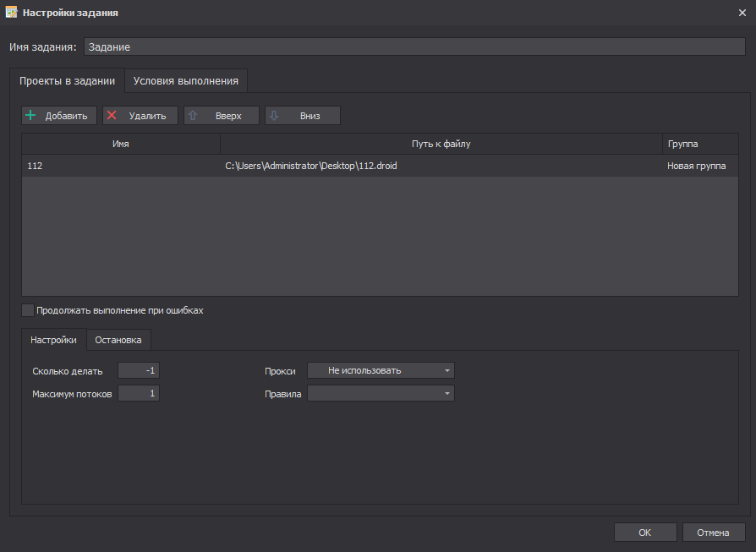Click the green plus Add icon
The height and width of the screenshot is (552, 756).
click(x=30, y=116)
